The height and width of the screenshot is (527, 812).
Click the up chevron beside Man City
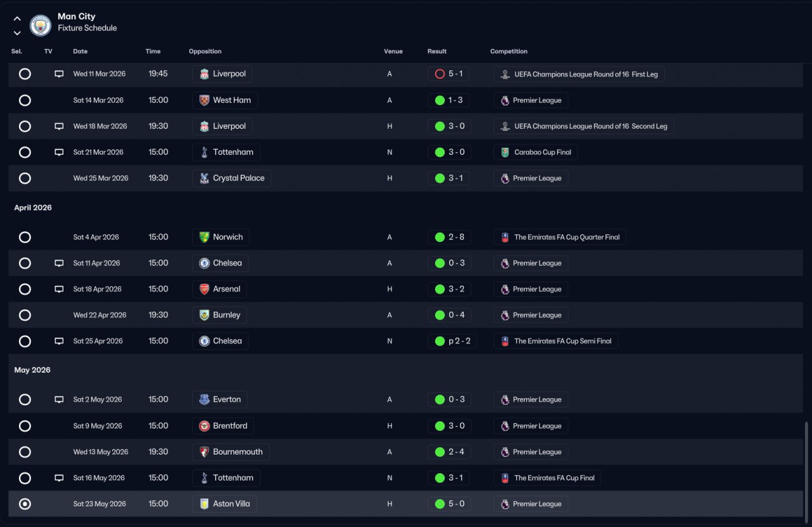pyautogui.click(x=17, y=18)
